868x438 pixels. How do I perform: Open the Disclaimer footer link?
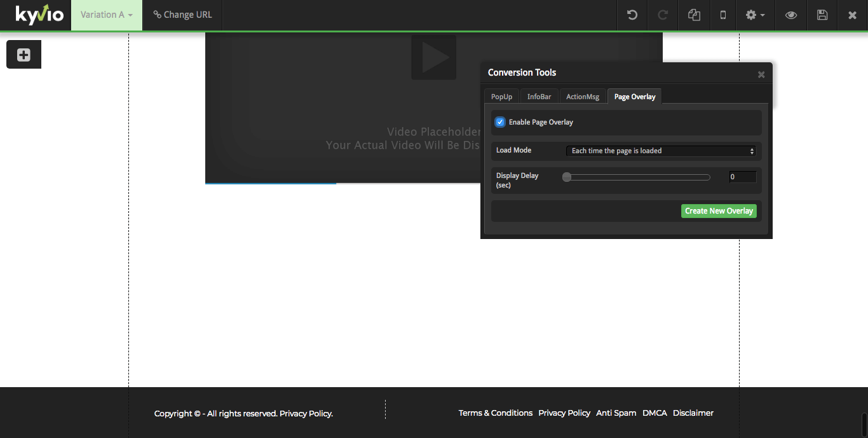click(693, 413)
